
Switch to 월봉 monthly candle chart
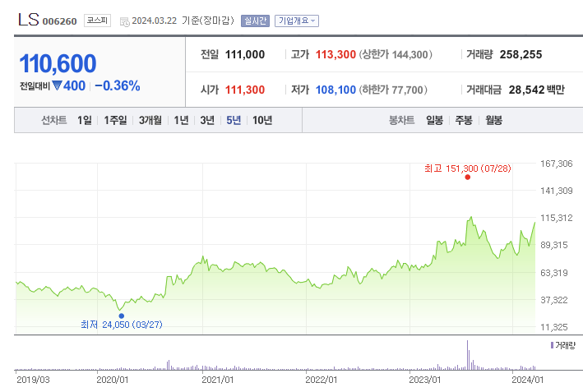point(493,120)
